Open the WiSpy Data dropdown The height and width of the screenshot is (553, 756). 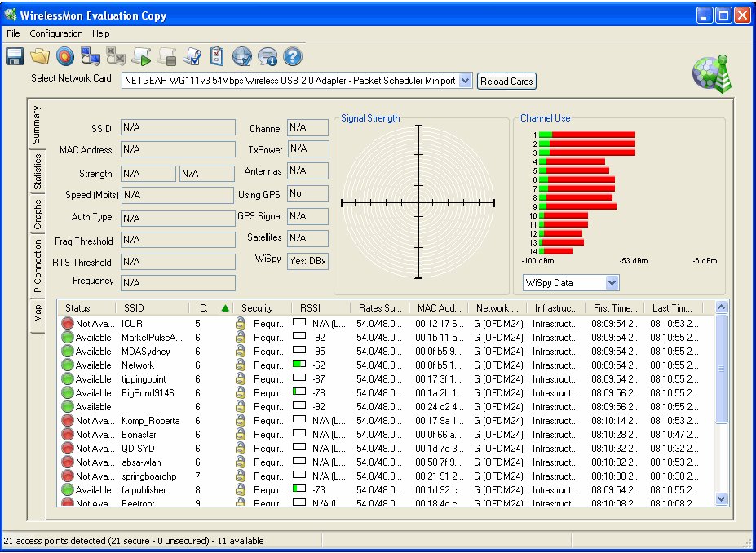click(612, 283)
